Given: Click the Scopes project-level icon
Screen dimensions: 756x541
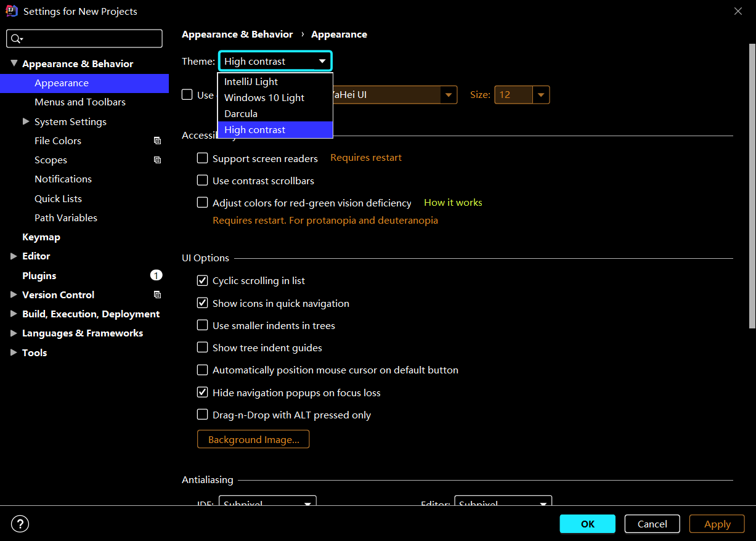Looking at the screenshot, I should pyautogui.click(x=157, y=160).
